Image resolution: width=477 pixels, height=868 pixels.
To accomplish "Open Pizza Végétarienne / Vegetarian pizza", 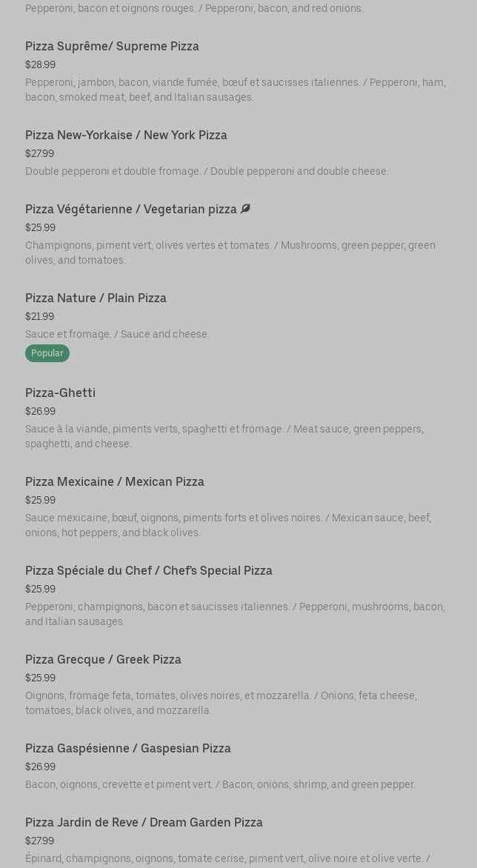I will click(x=131, y=209).
